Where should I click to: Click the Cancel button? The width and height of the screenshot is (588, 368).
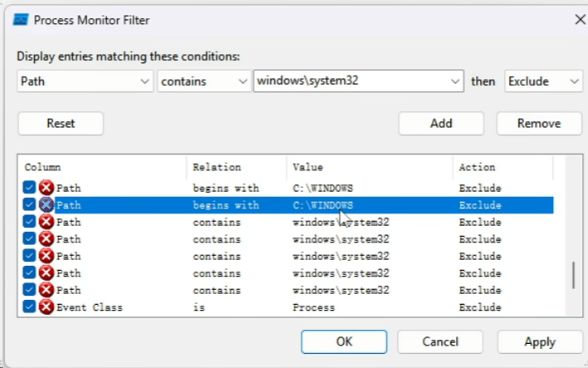click(x=440, y=341)
